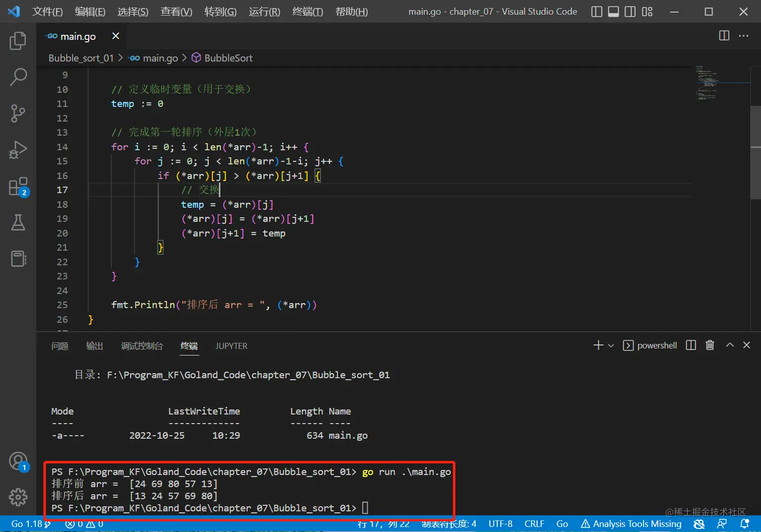Open Source Control view
761x532 pixels.
(18, 113)
